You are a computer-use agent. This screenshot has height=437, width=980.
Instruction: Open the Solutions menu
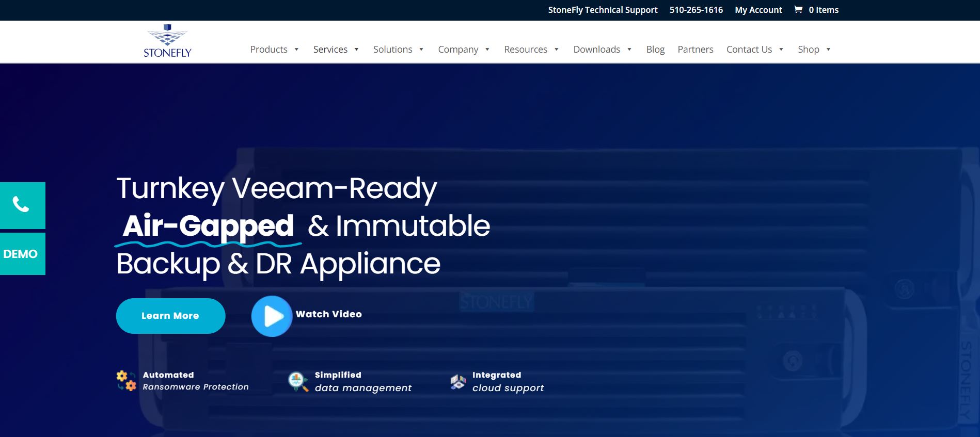[392, 50]
